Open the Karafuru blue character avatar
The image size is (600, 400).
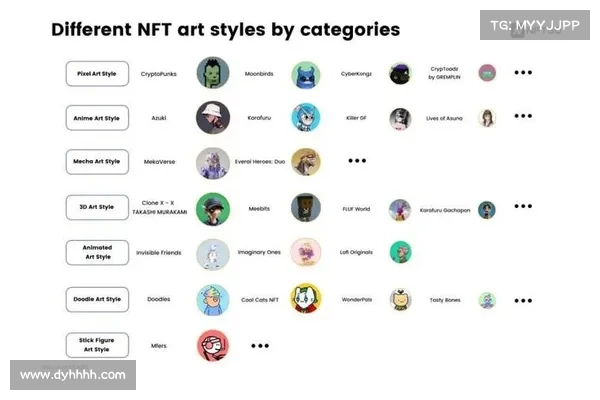coord(306,118)
